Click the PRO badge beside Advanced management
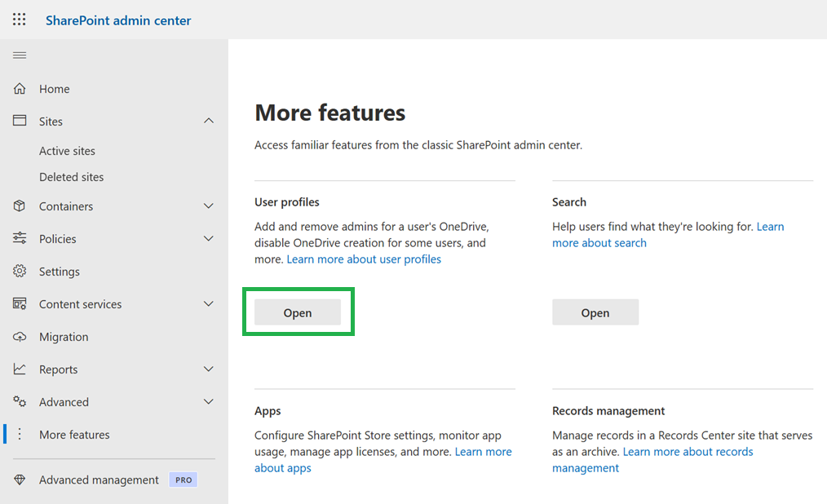 [x=183, y=480]
